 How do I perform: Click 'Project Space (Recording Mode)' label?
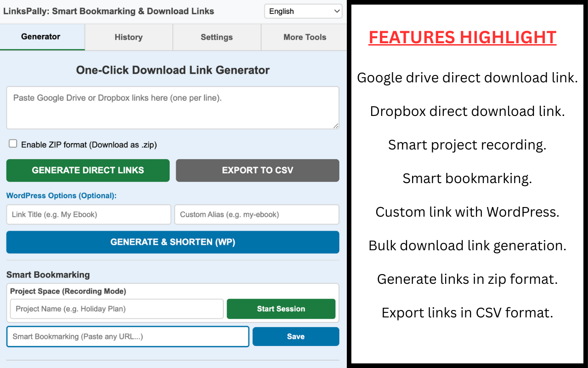pyautogui.click(x=68, y=291)
